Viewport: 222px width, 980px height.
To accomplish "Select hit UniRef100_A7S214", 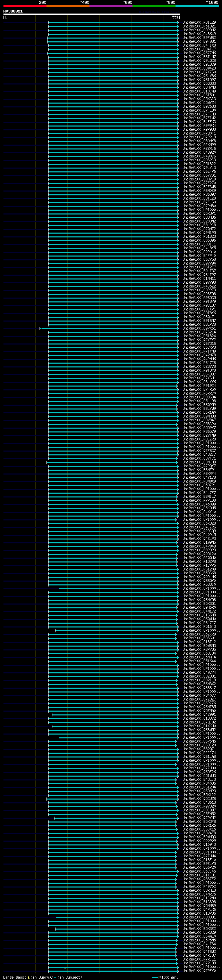I will click(x=199, y=332).
